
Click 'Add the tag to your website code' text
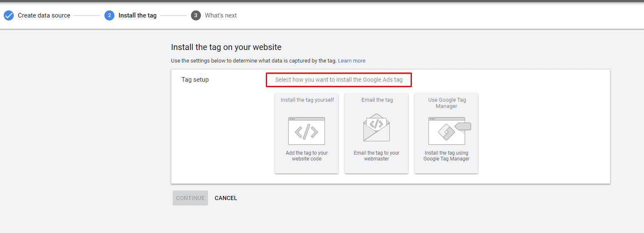point(307,156)
